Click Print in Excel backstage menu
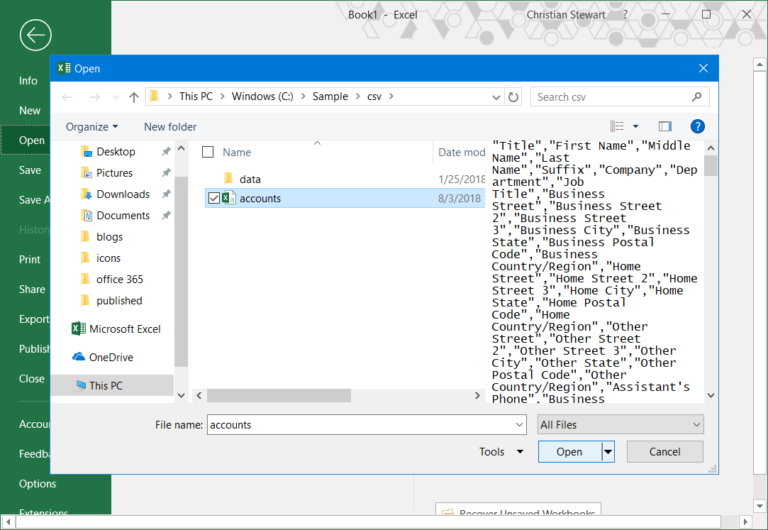 (29, 260)
